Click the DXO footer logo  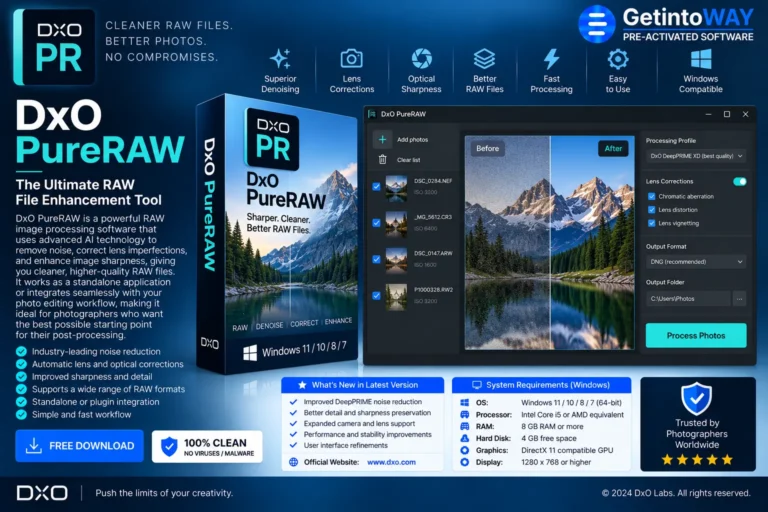pos(42,493)
